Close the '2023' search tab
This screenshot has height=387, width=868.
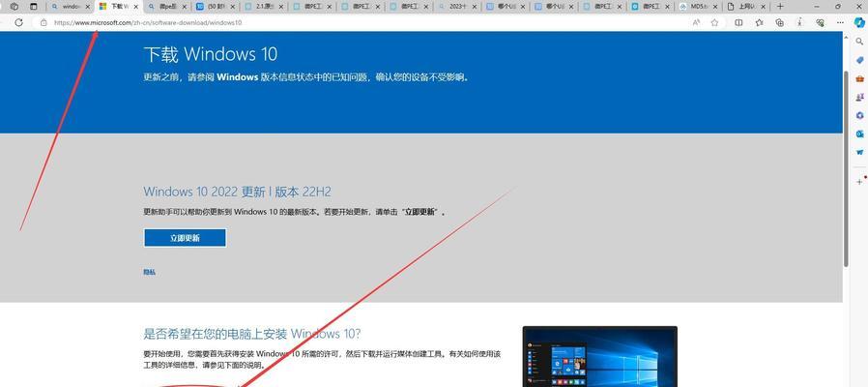pos(475,7)
